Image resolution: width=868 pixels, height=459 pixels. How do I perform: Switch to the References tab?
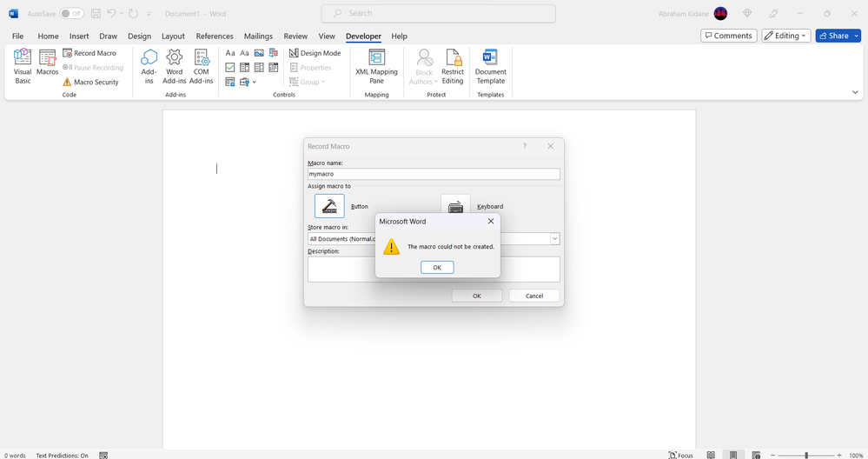215,36
